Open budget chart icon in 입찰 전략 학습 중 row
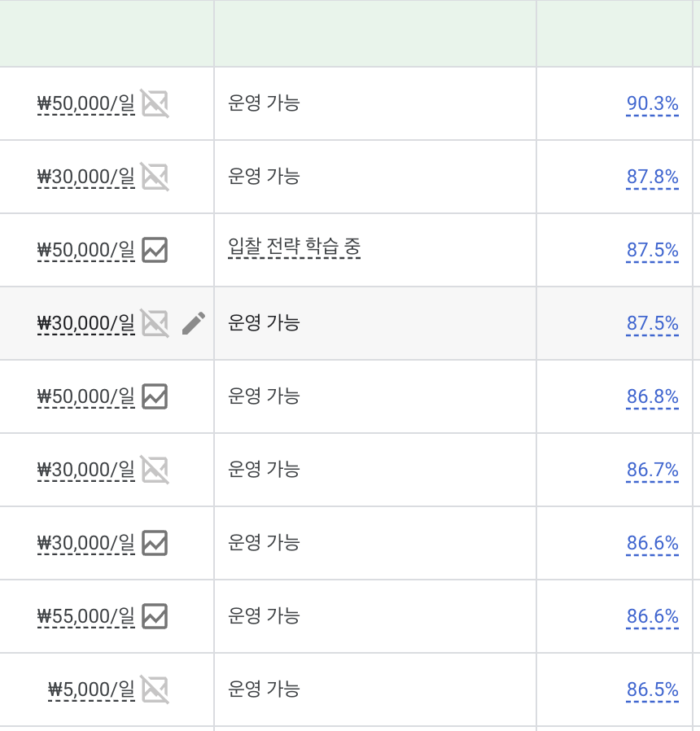The height and width of the screenshot is (731, 700). 155,250
